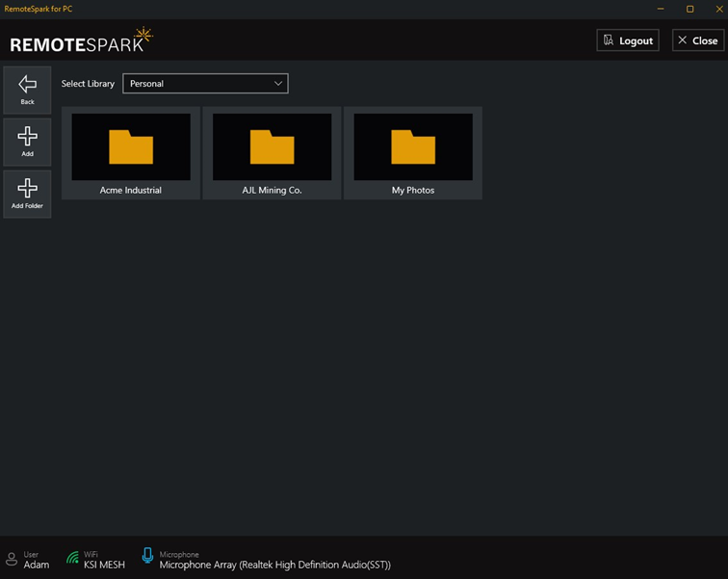The width and height of the screenshot is (728, 579).
Task: Click the Select Library dropdown chevron arrow
Action: [x=278, y=84]
